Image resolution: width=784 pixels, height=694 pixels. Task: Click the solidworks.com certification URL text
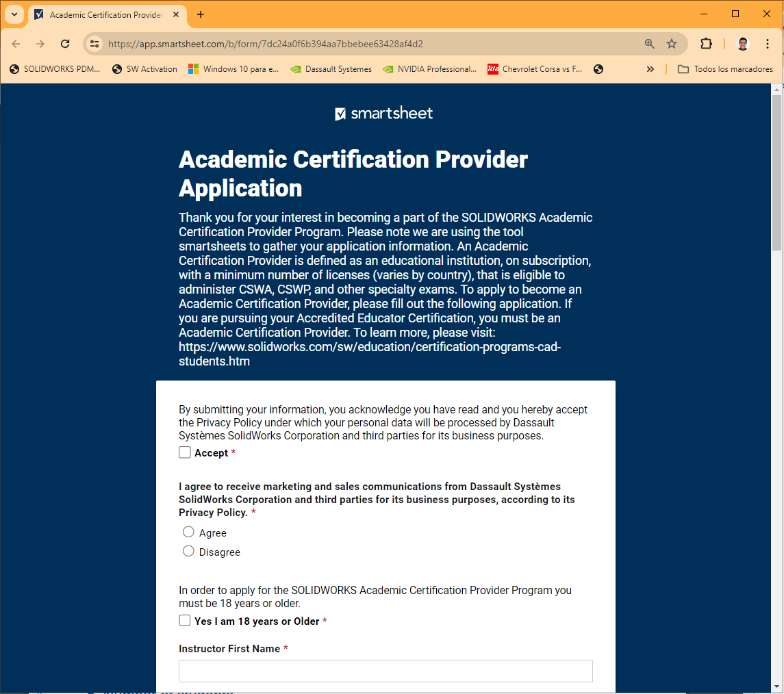coord(370,354)
